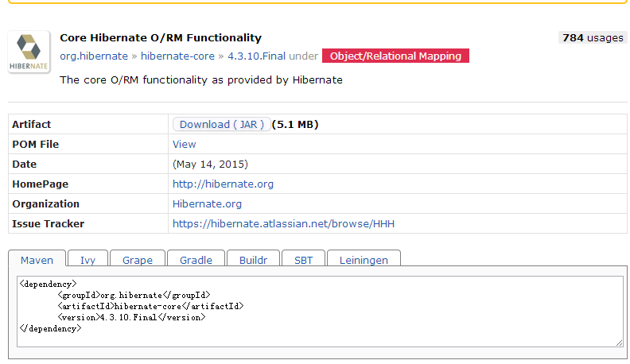630x364 pixels.
Task: Download the JAR artifact
Action: pyautogui.click(x=221, y=125)
